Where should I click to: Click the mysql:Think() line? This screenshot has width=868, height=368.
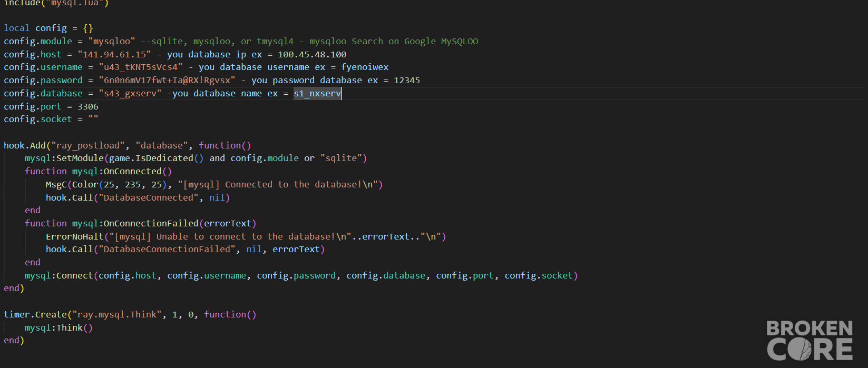coord(59,327)
